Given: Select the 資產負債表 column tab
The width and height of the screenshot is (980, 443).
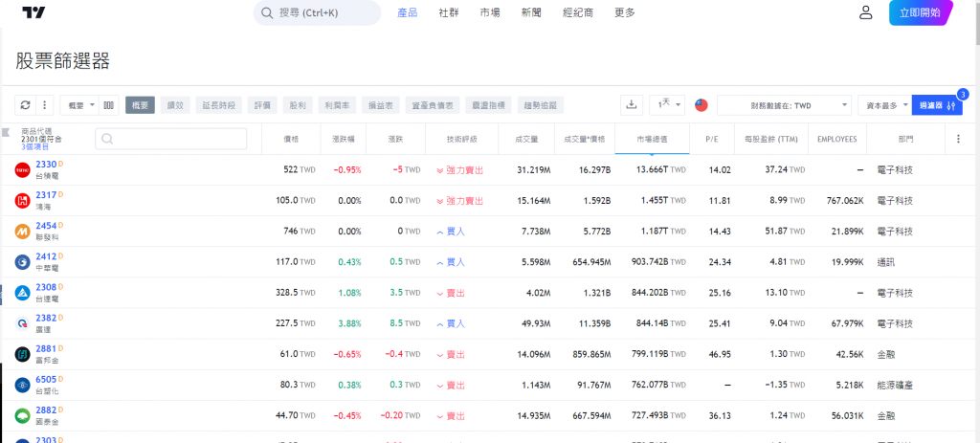Looking at the screenshot, I should [x=433, y=105].
